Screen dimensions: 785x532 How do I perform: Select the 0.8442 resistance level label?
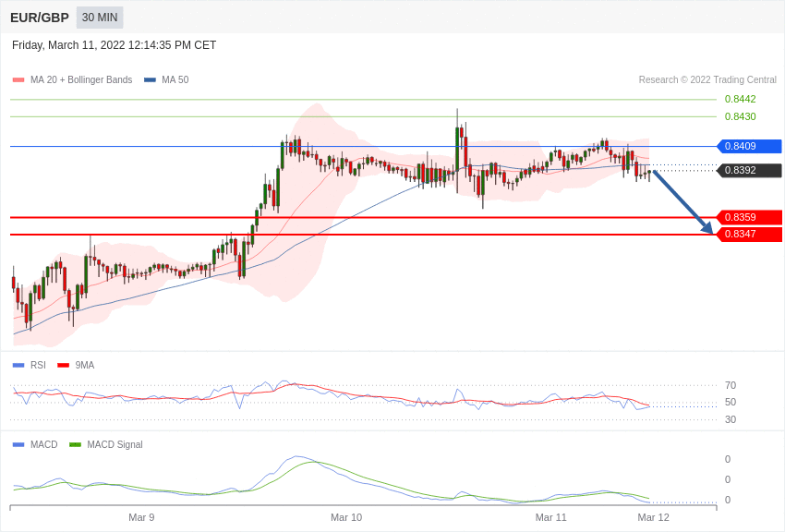(741, 99)
